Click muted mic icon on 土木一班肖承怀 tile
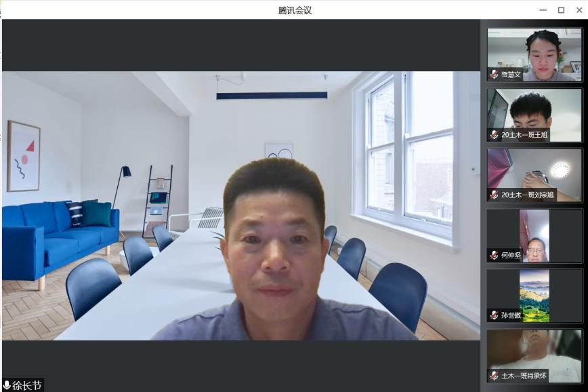Image resolution: width=588 pixels, height=392 pixels. (495, 375)
